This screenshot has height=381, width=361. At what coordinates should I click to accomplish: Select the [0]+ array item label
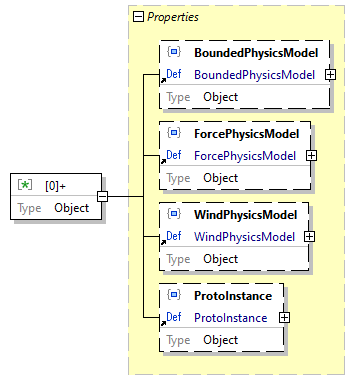(55, 186)
